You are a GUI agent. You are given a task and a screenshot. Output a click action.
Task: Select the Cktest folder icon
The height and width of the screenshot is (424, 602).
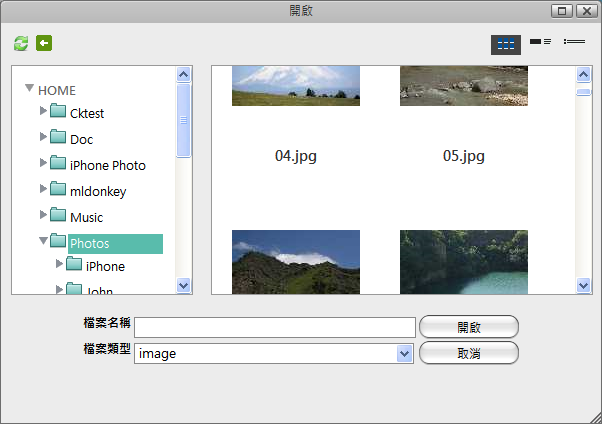coord(58,113)
